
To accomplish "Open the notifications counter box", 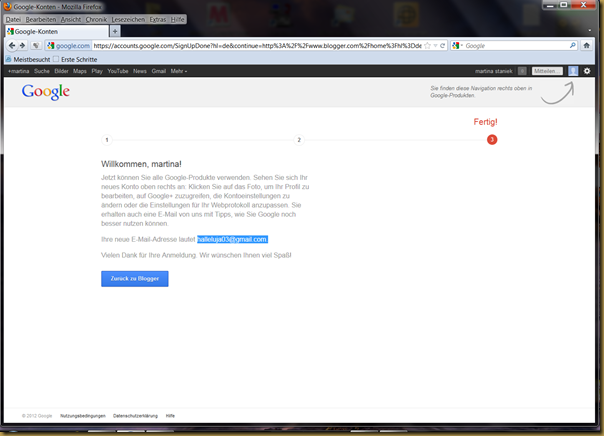I will pyautogui.click(x=522, y=71).
